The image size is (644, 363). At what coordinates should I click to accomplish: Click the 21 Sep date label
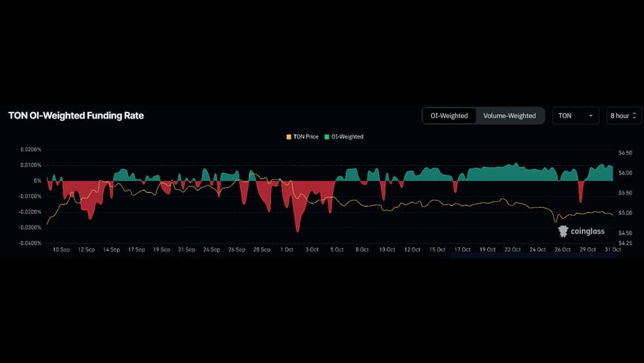pyautogui.click(x=187, y=250)
